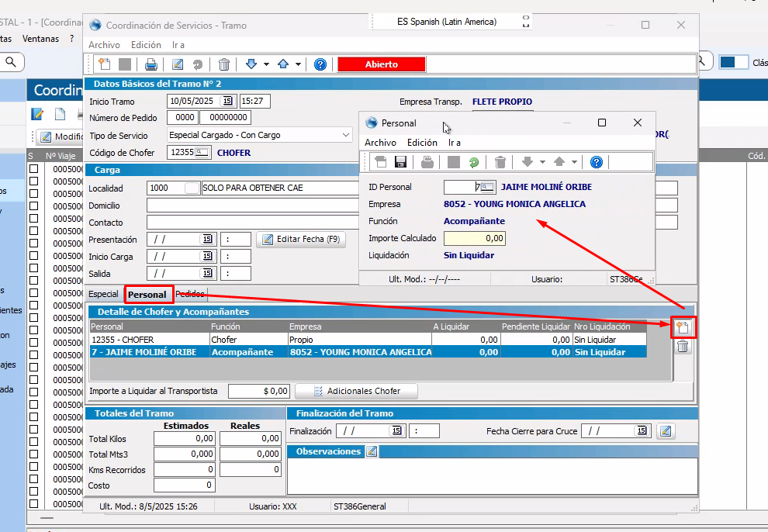Click the green refresh icon in Personal window
The width and height of the screenshot is (768, 532).
point(474,162)
